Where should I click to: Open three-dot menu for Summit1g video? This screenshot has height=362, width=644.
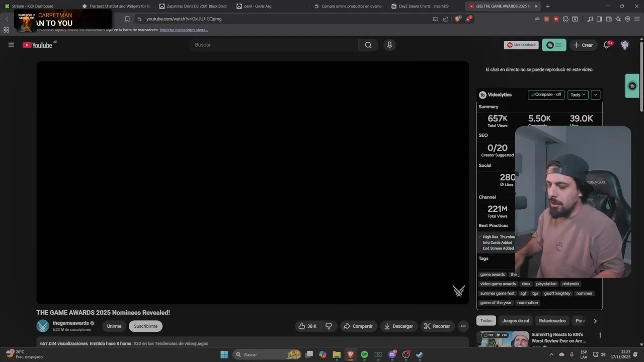[600, 335]
